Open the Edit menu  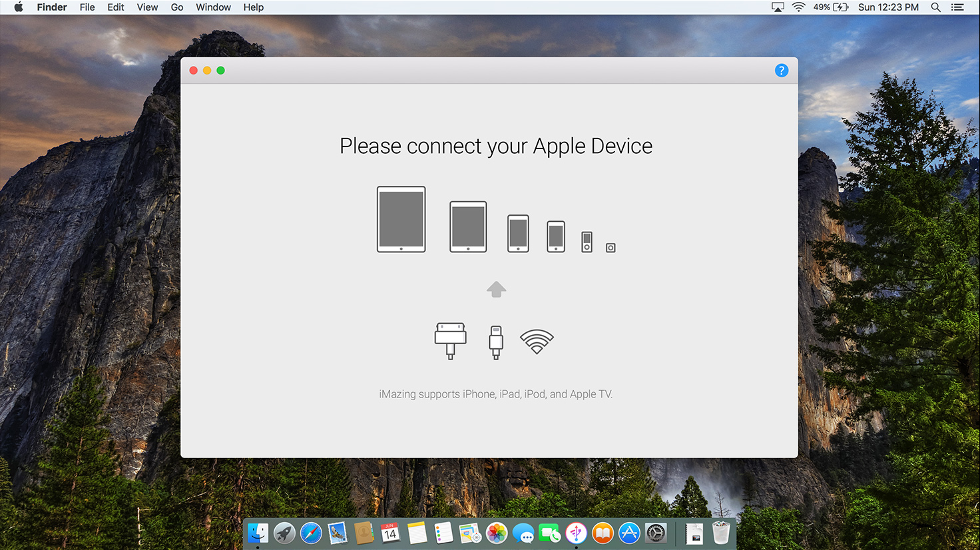click(x=116, y=7)
